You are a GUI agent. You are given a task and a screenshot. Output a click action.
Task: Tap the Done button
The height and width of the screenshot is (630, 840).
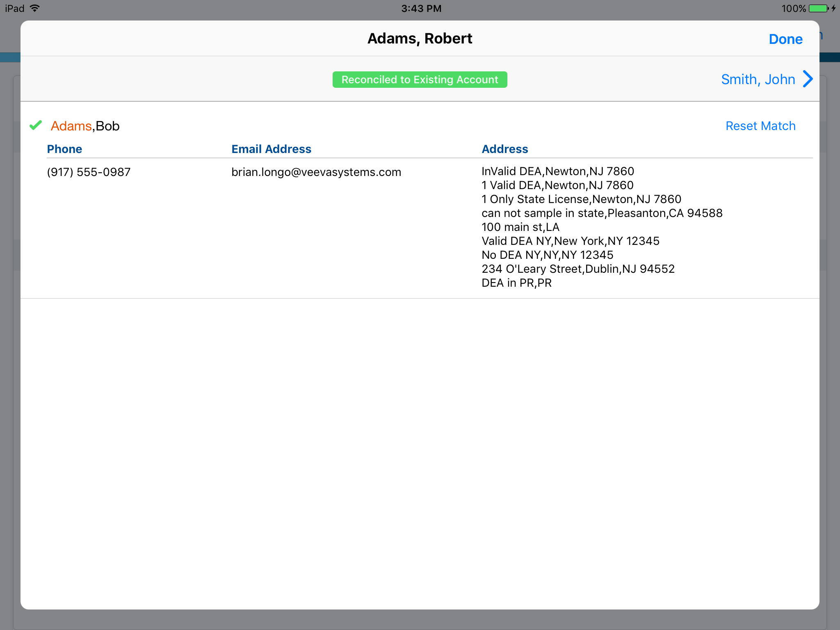point(785,39)
